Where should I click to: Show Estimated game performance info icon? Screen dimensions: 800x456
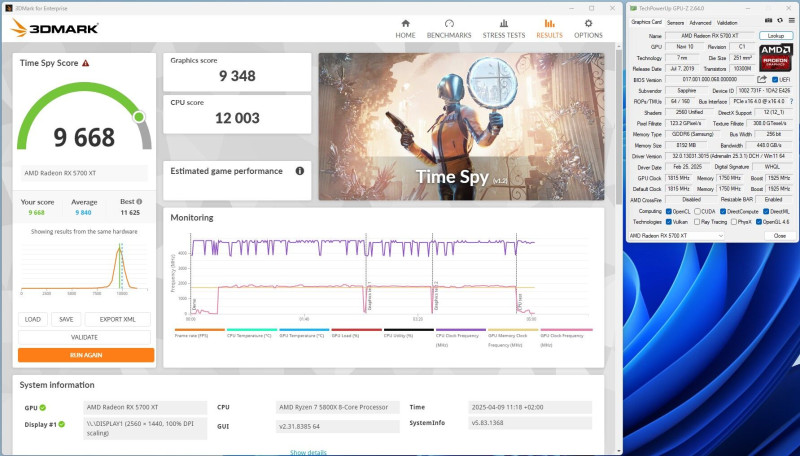tap(299, 171)
